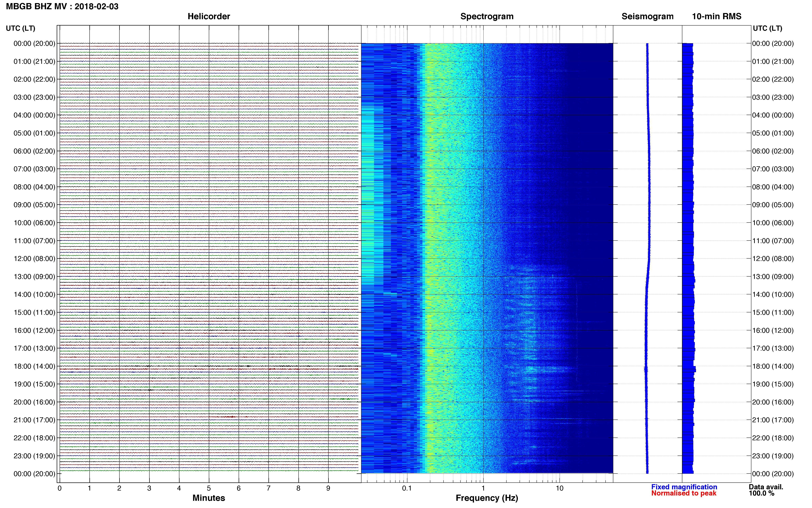Click the 'Minutes' axis title
812x508 pixels.
209,498
